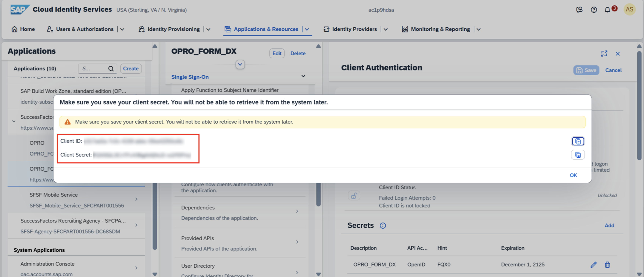Edit the OPRO_FORM_DX secret with pencil icon
Screen dimensions: 644x277
(x=593, y=265)
